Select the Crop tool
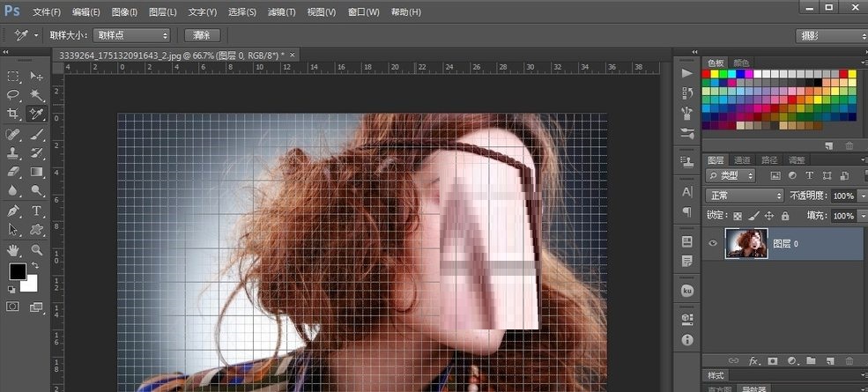 pyautogui.click(x=12, y=114)
